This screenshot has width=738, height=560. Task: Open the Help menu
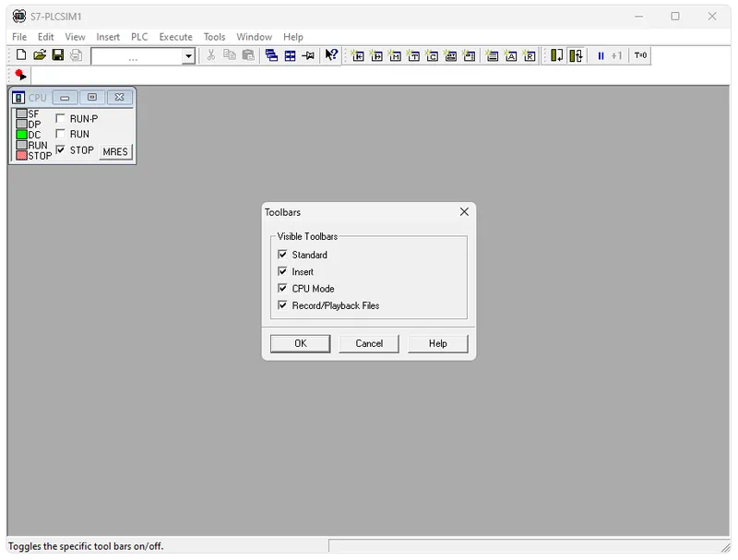pos(292,37)
